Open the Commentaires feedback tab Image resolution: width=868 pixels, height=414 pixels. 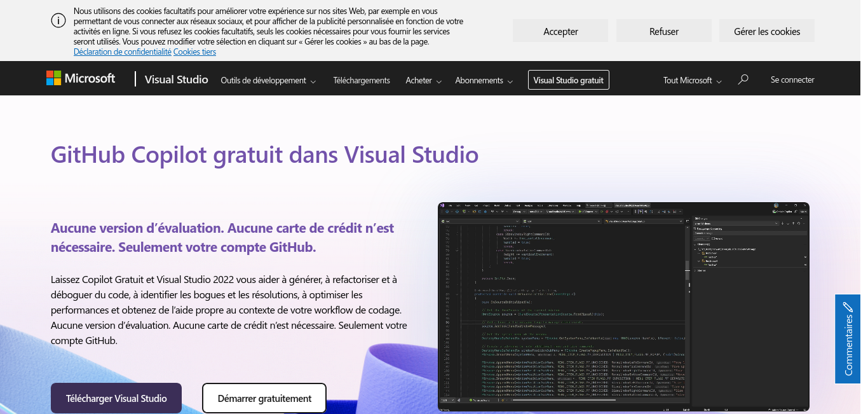point(848,339)
